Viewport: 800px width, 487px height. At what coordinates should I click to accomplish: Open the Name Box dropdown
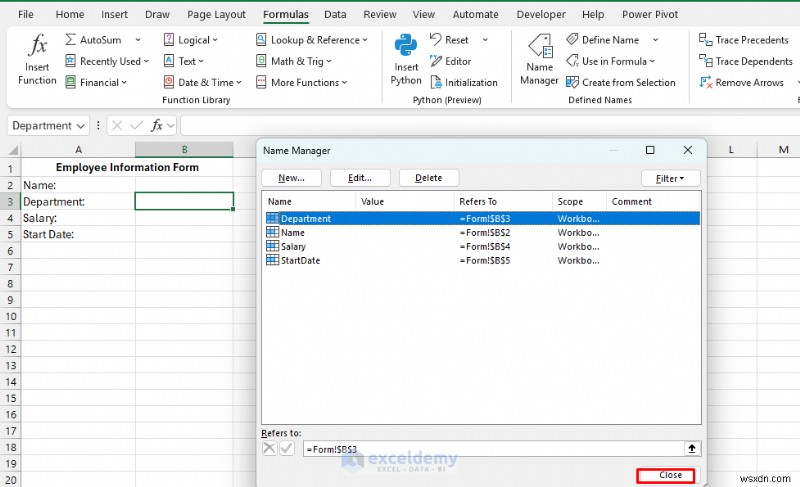pyautogui.click(x=81, y=126)
